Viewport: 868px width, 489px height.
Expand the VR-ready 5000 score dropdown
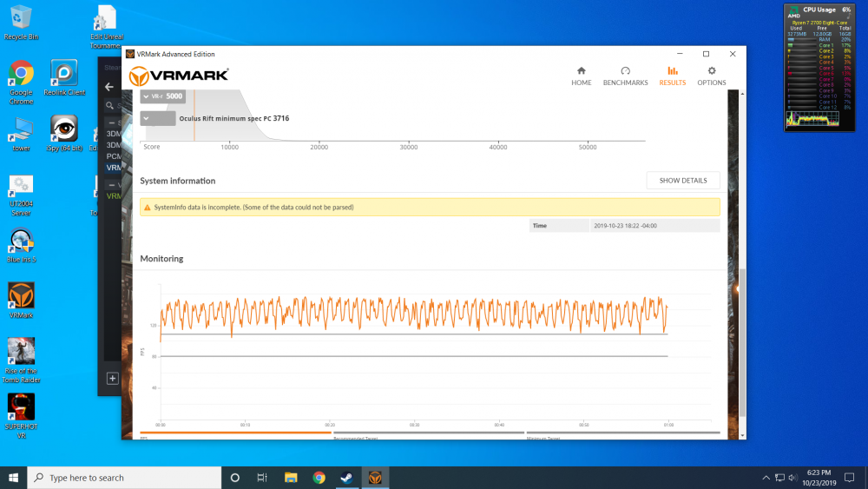(x=163, y=96)
